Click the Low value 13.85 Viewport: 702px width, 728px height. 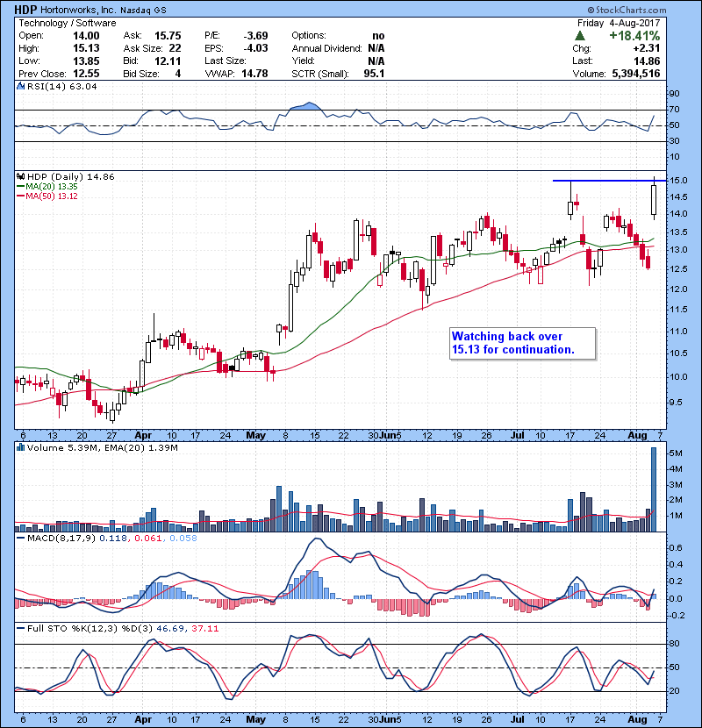[x=86, y=61]
